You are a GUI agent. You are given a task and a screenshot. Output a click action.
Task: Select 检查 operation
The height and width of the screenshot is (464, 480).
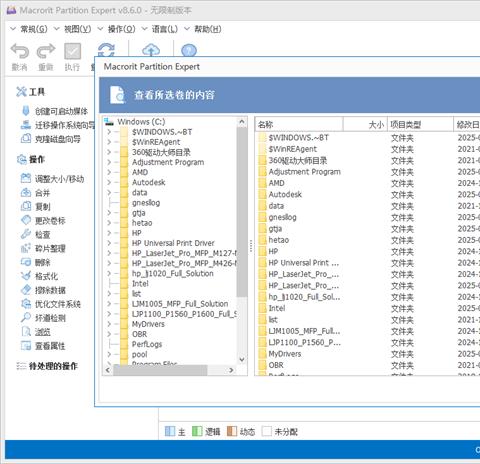tap(35, 234)
